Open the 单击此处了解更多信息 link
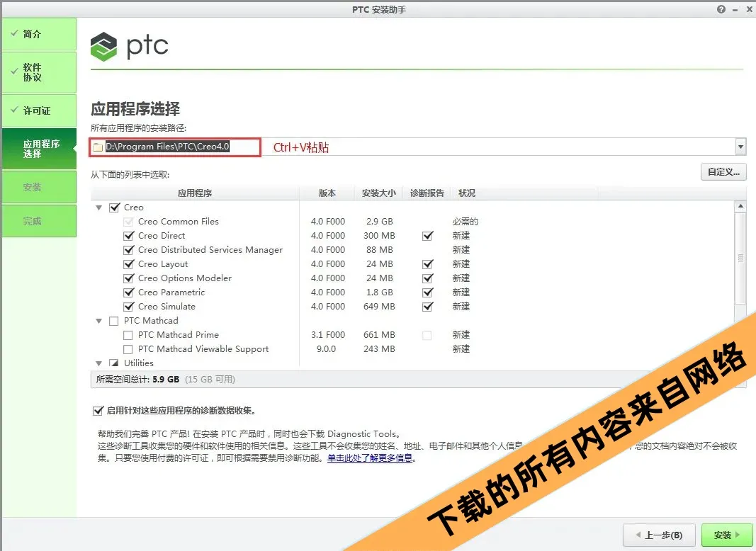 click(370, 458)
